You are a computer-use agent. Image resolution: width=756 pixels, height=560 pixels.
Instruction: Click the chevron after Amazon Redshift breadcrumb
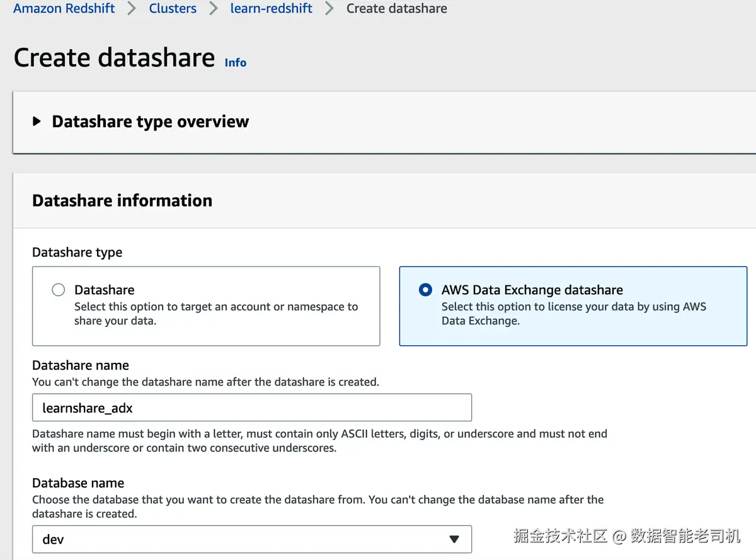132,9
